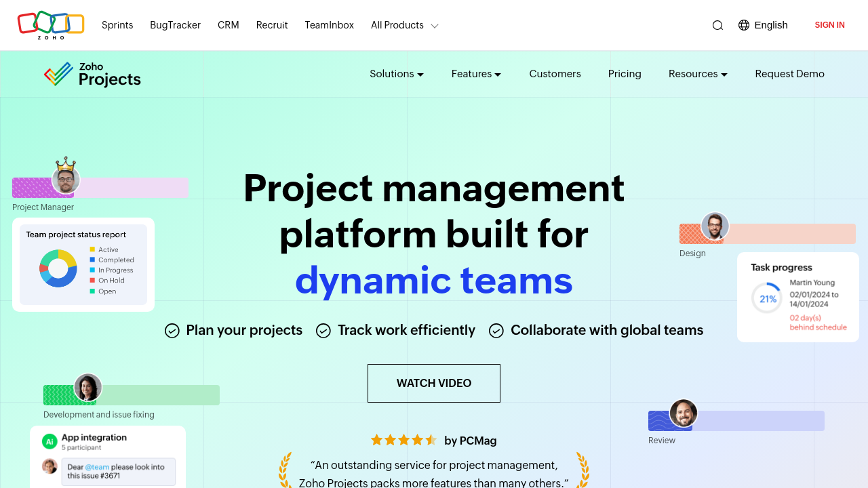The image size is (868, 488).
Task: Click the SIGN IN link
Action: (829, 25)
